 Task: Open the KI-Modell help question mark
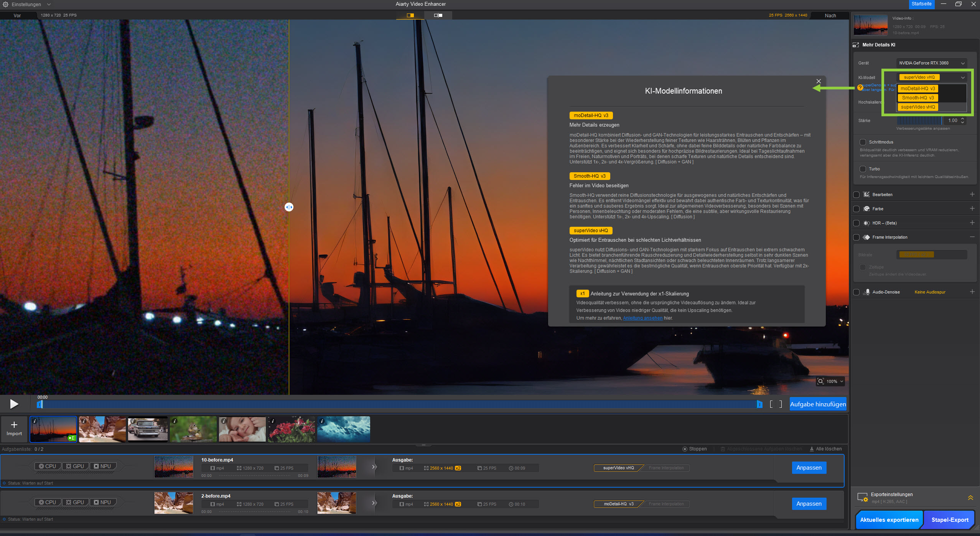pos(860,87)
